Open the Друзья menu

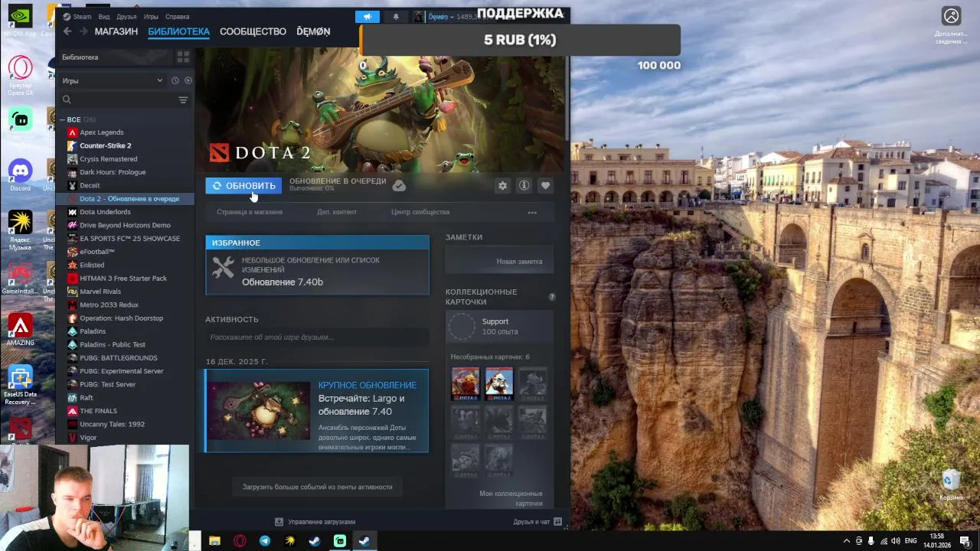[126, 16]
